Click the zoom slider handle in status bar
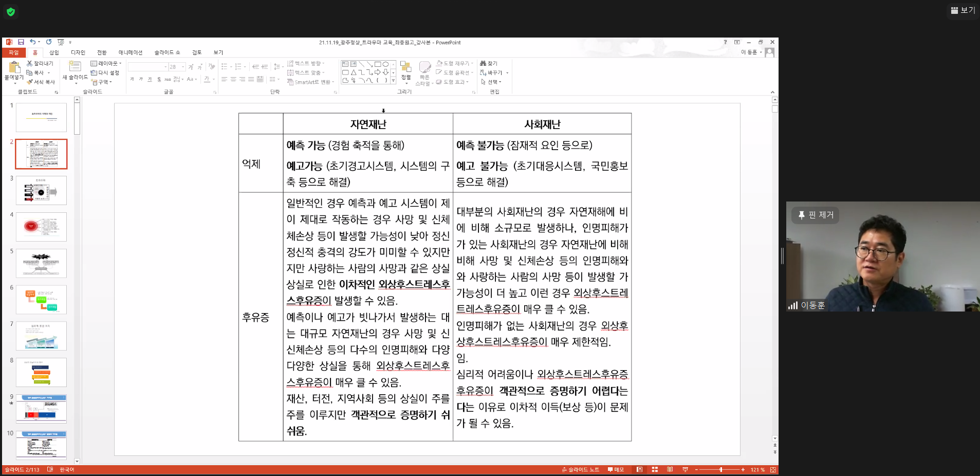The image size is (980, 476). [x=721, y=470]
